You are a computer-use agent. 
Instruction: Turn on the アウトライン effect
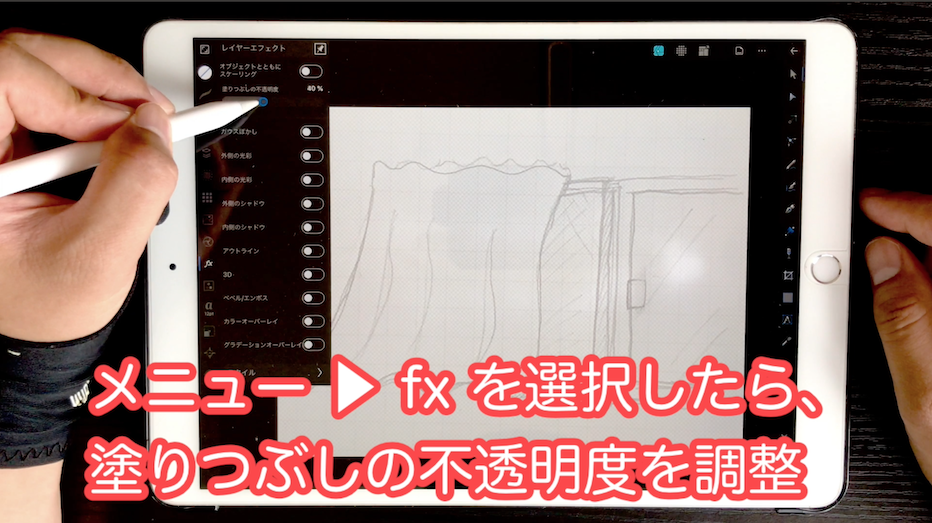311,251
